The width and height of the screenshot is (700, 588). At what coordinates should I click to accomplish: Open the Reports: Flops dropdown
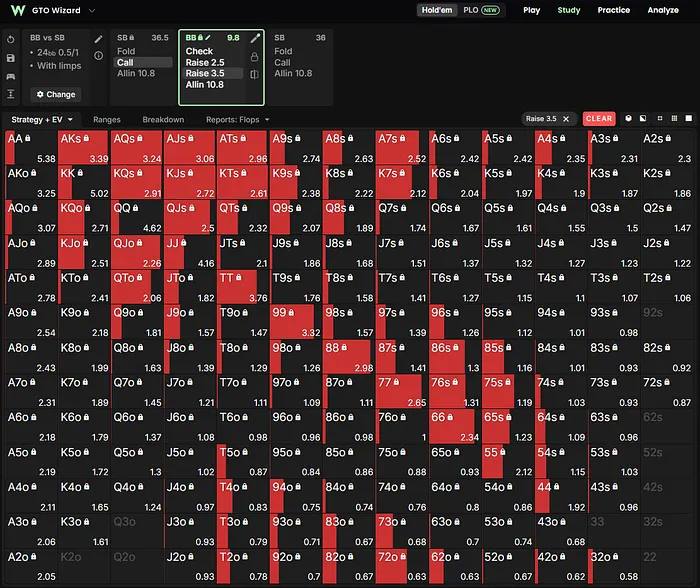click(x=238, y=120)
